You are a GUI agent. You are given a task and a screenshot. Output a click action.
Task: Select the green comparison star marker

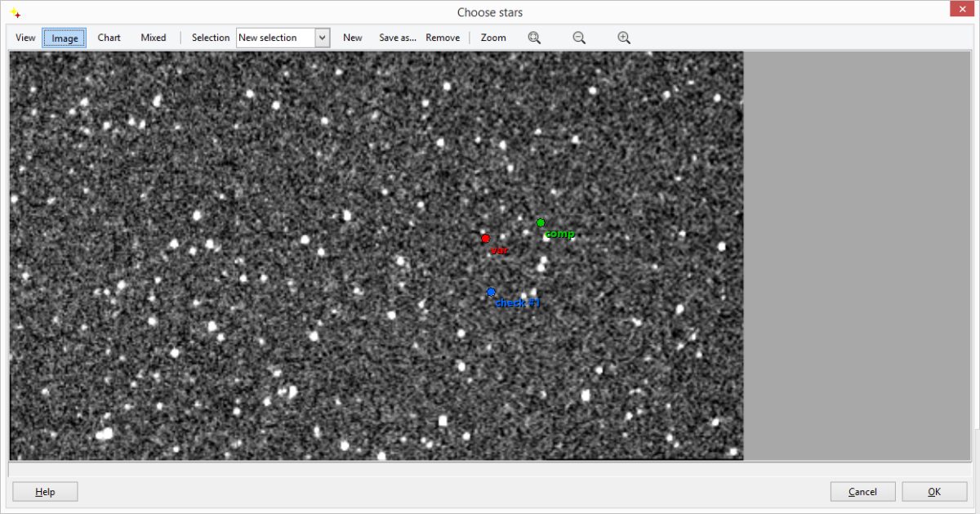(541, 223)
